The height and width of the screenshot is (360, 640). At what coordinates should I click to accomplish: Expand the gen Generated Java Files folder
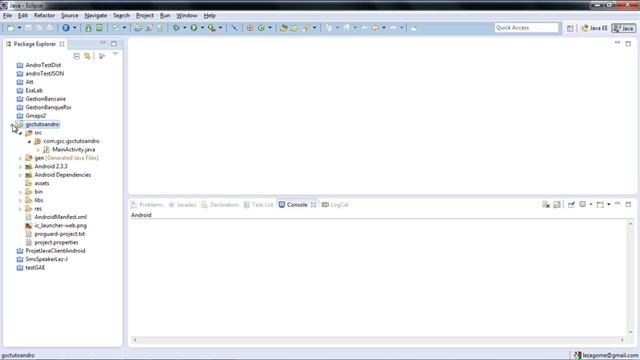[x=20, y=158]
